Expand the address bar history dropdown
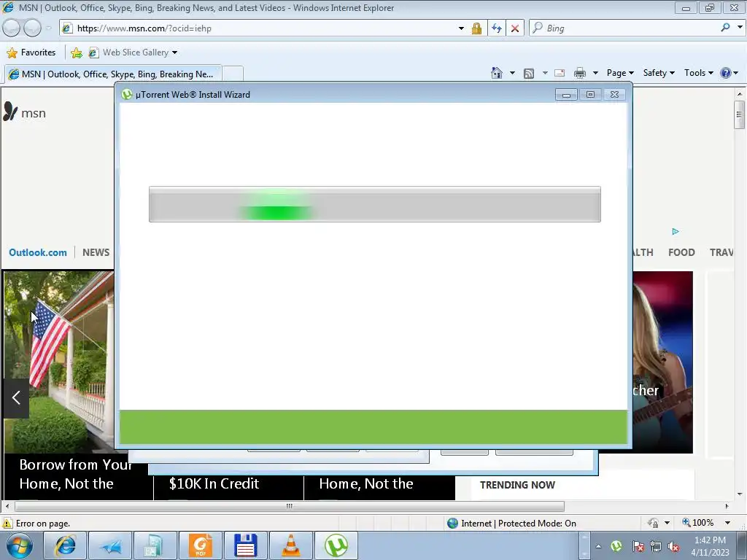Viewport: 747px width, 560px height. tap(461, 28)
